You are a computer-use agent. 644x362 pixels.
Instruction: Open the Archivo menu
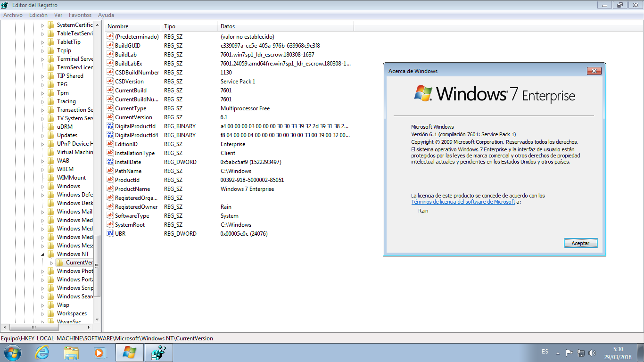tap(13, 15)
